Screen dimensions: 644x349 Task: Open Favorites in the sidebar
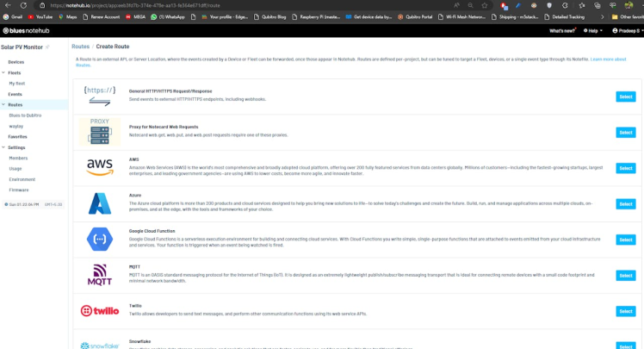[18, 137]
